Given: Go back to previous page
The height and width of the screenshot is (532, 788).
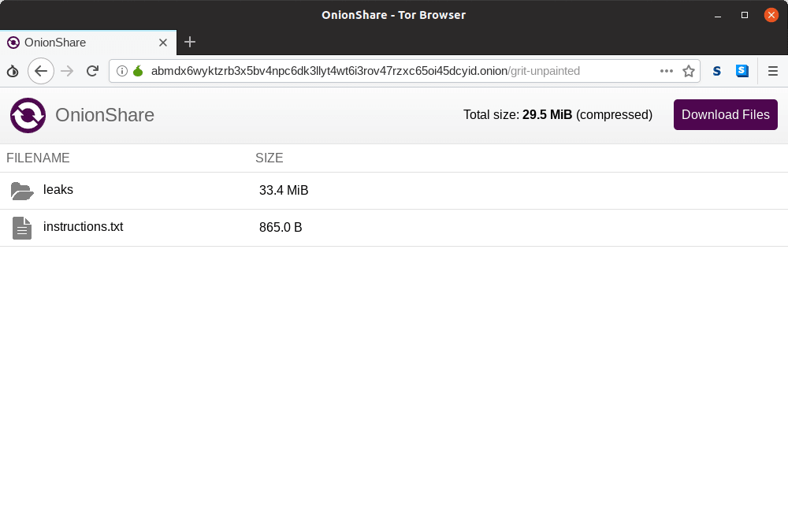Looking at the screenshot, I should (41, 71).
